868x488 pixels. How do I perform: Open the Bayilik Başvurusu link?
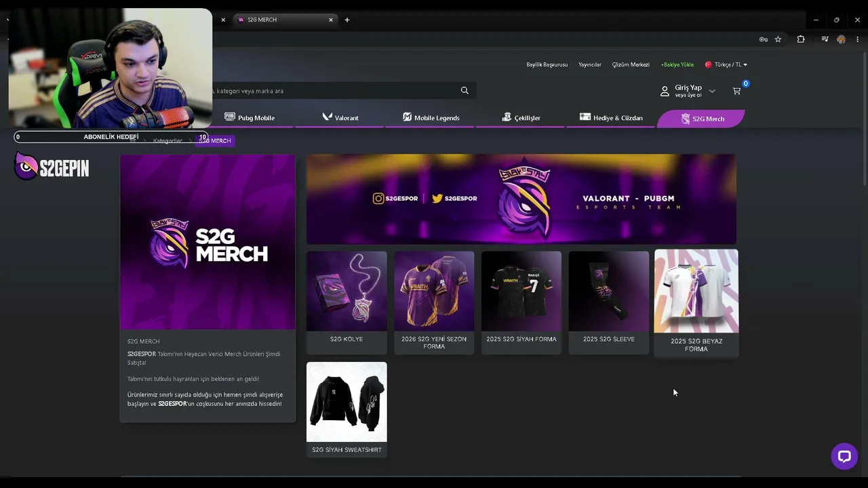(x=547, y=64)
